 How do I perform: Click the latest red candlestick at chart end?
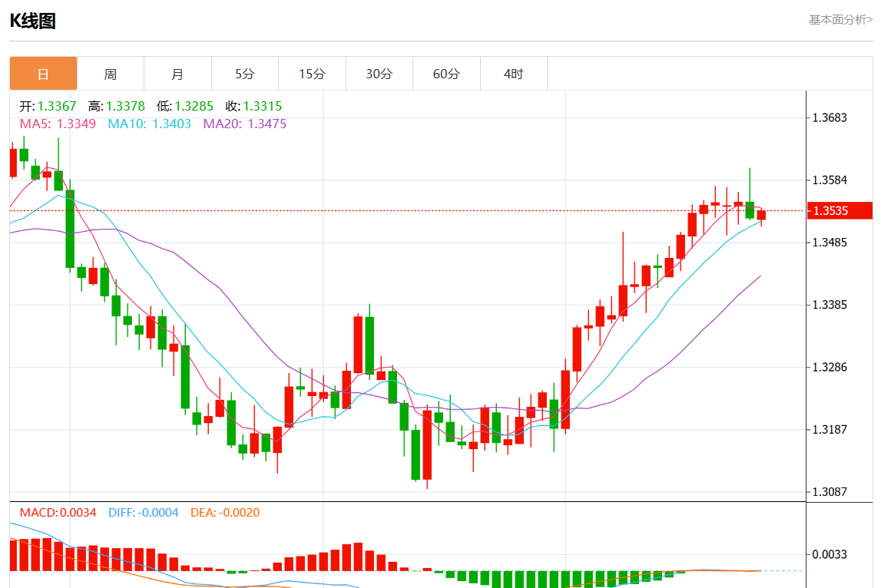(x=761, y=215)
